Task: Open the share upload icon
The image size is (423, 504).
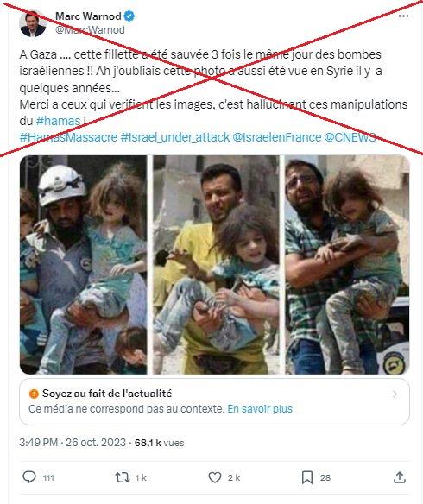Action: pyautogui.click(x=399, y=477)
